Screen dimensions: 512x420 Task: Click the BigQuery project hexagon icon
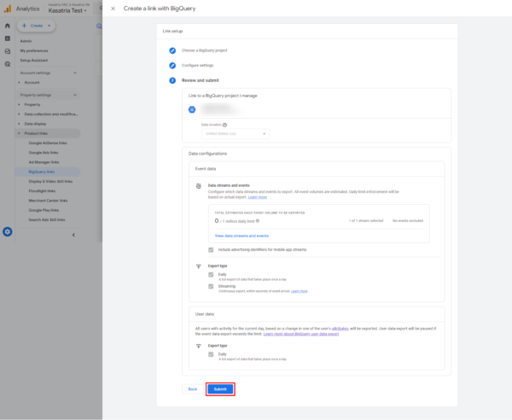tap(192, 110)
